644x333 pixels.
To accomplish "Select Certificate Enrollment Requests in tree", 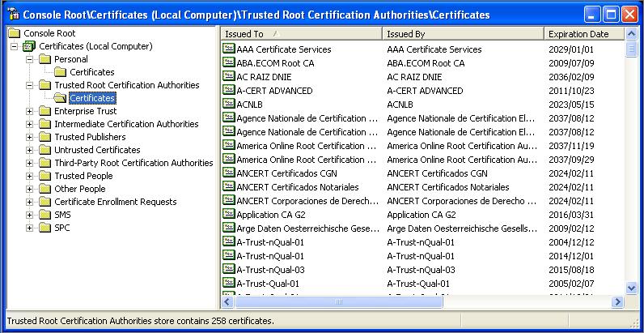I will click(116, 202).
